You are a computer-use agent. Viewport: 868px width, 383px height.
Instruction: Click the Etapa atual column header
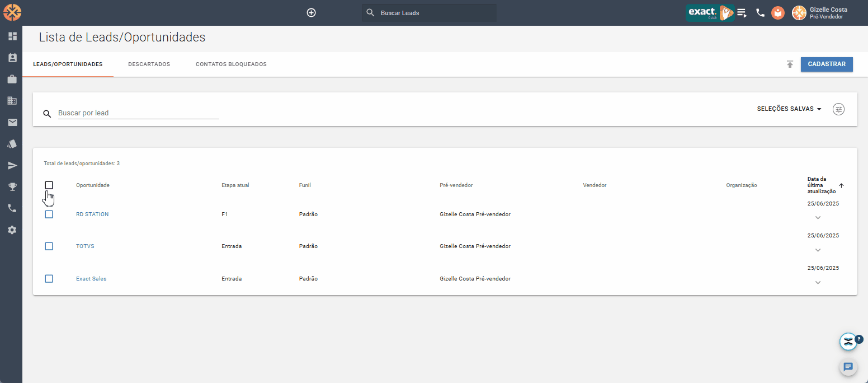click(x=235, y=185)
